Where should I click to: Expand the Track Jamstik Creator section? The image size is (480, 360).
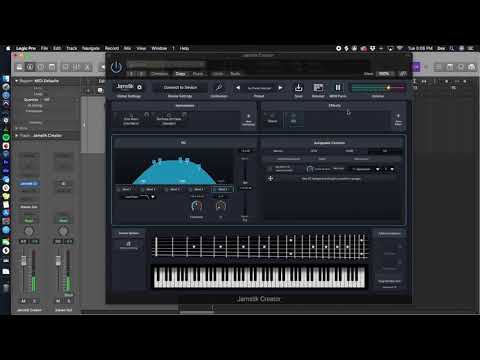tap(17, 136)
